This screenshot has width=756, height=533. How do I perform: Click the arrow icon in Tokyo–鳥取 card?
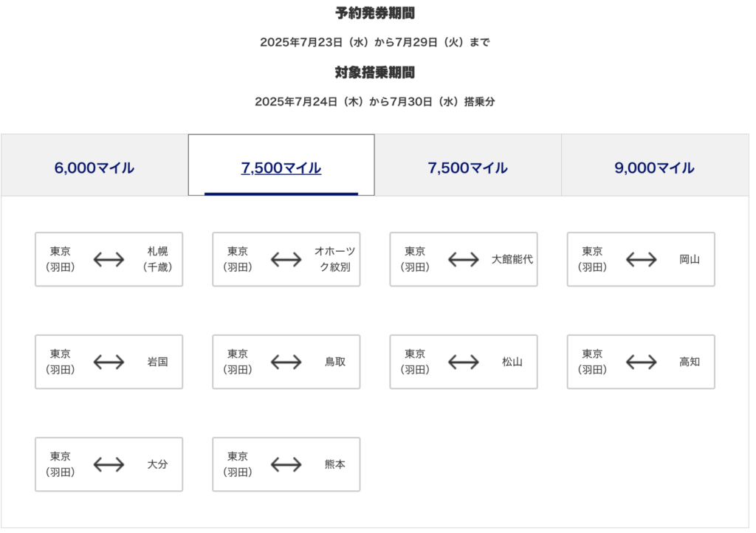[x=286, y=362]
